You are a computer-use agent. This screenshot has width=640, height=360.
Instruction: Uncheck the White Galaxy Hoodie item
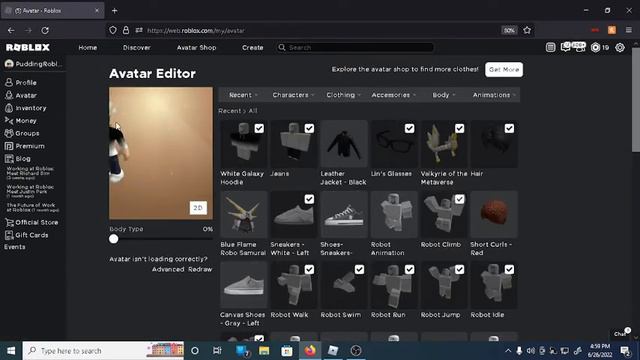pyautogui.click(x=259, y=129)
